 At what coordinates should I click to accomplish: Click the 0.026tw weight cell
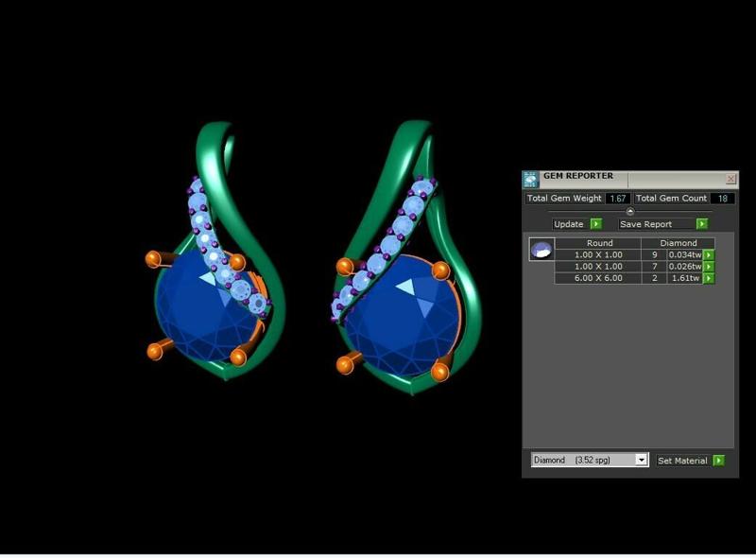(684, 267)
